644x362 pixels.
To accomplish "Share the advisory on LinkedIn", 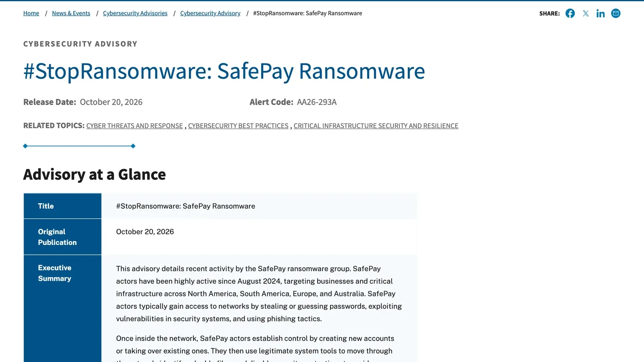I will coord(601,13).
